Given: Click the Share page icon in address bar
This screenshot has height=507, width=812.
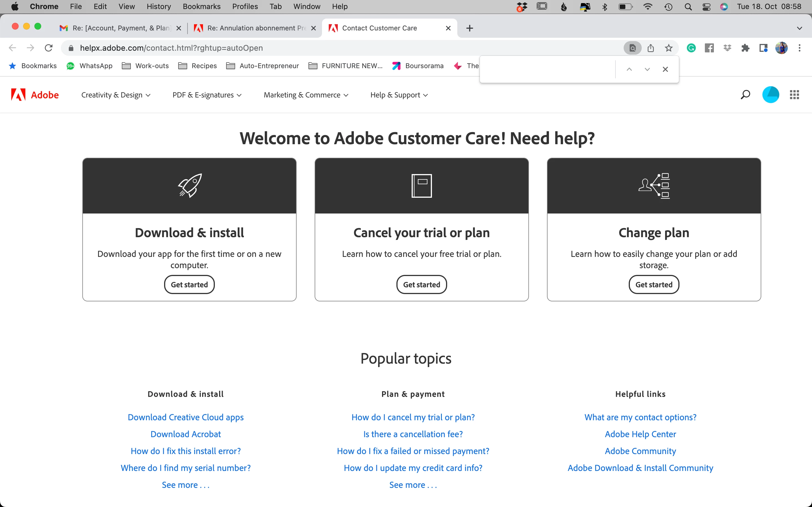Looking at the screenshot, I should 651,48.
